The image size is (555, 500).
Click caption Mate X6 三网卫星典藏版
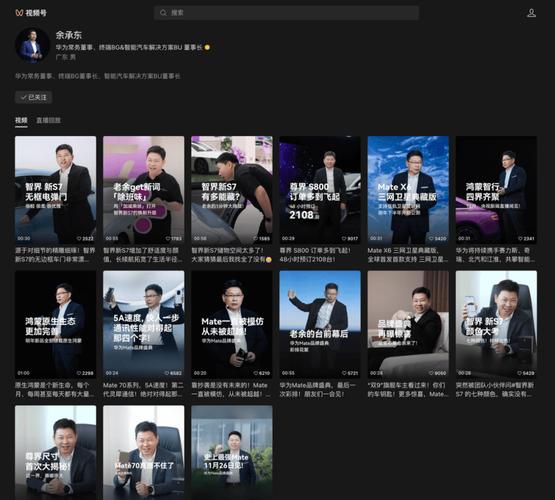pos(408,255)
